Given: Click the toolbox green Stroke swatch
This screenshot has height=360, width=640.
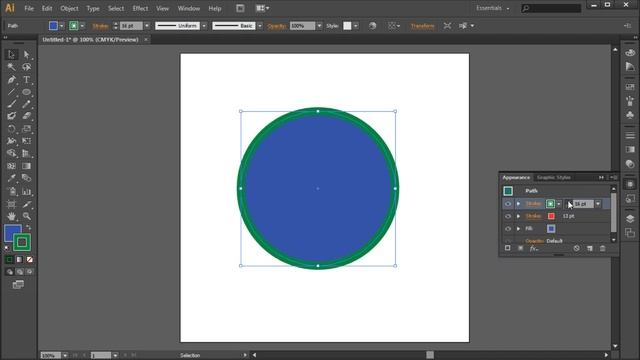Looking at the screenshot, I should (22, 242).
